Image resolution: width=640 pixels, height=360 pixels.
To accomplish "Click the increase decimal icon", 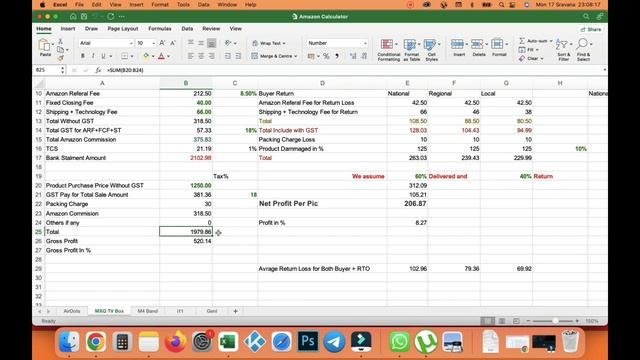I will (353, 56).
